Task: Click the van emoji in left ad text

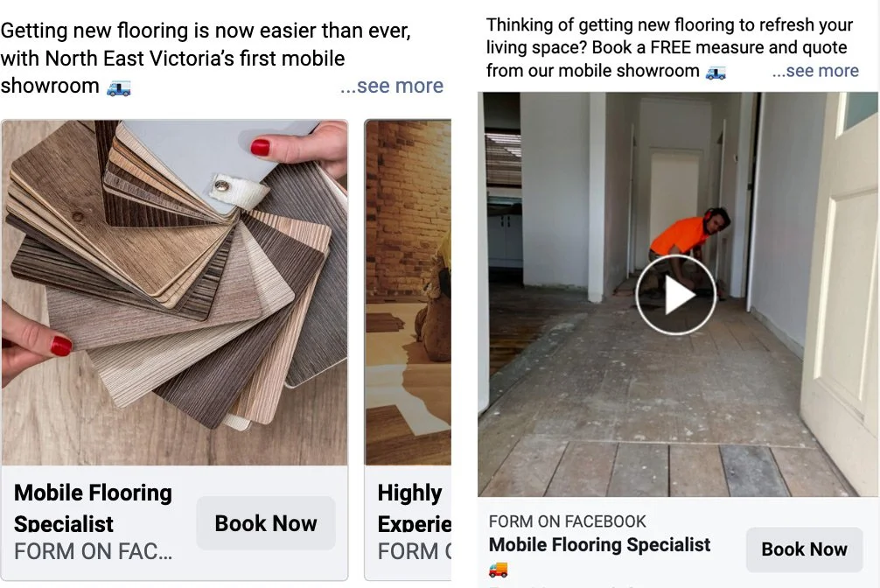Action: point(118,87)
